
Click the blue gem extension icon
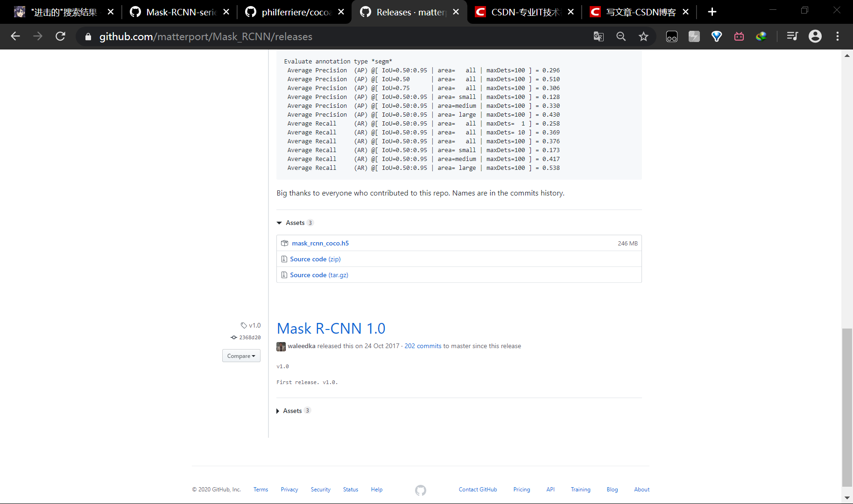716,36
